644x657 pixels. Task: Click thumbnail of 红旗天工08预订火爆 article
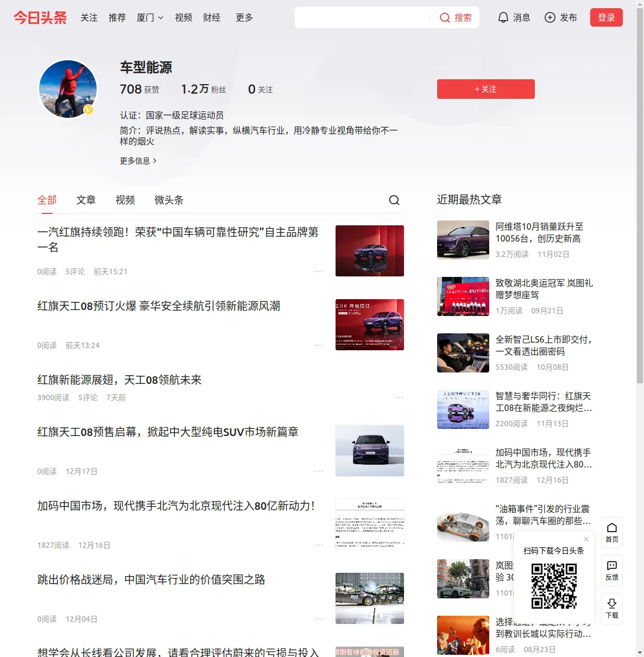(370, 325)
